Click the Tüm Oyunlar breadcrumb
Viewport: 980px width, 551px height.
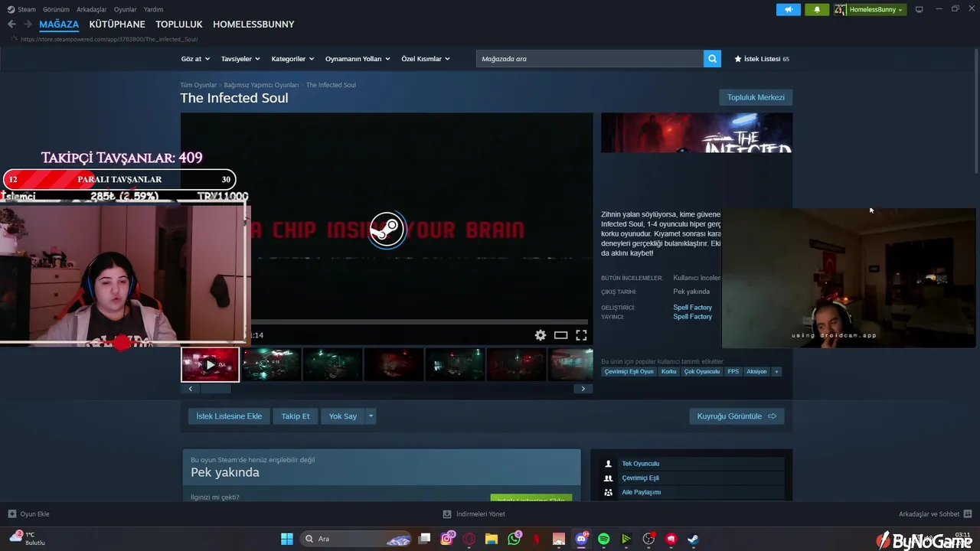click(198, 85)
